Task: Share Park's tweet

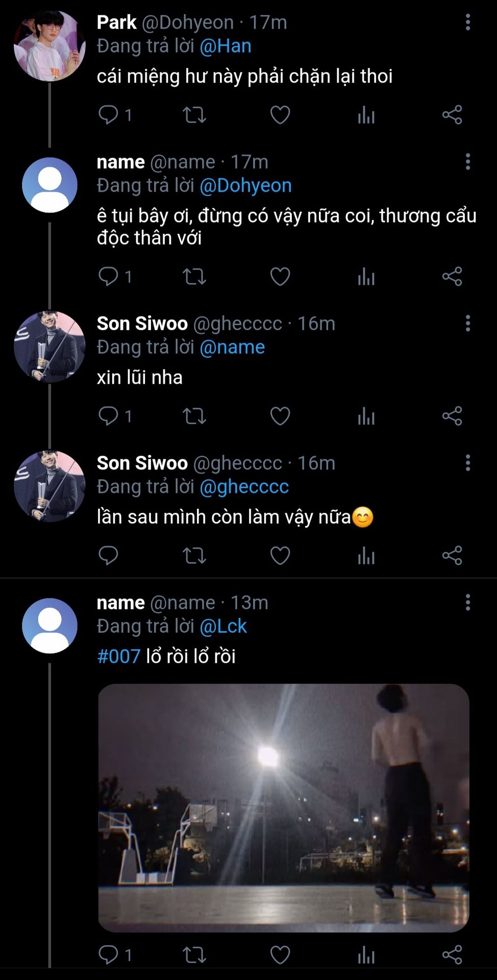Action: (x=452, y=115)
